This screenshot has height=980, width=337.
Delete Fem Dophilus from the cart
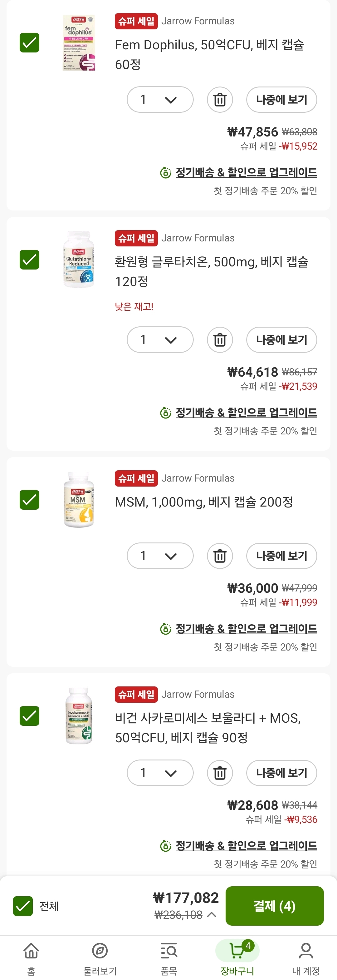(x=220, y=100)
